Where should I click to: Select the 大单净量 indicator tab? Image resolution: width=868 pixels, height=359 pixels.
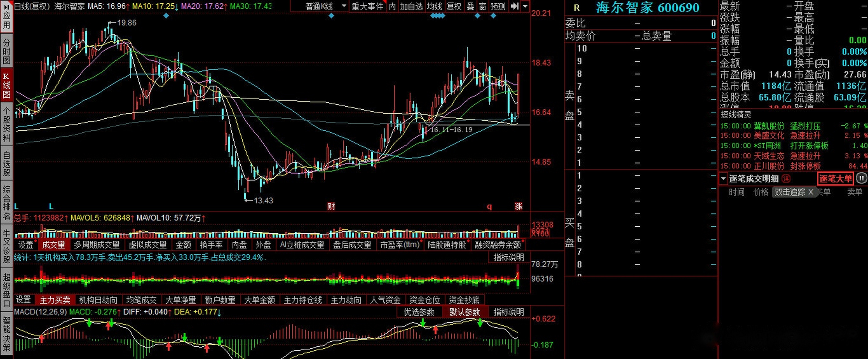click(181, 300)
